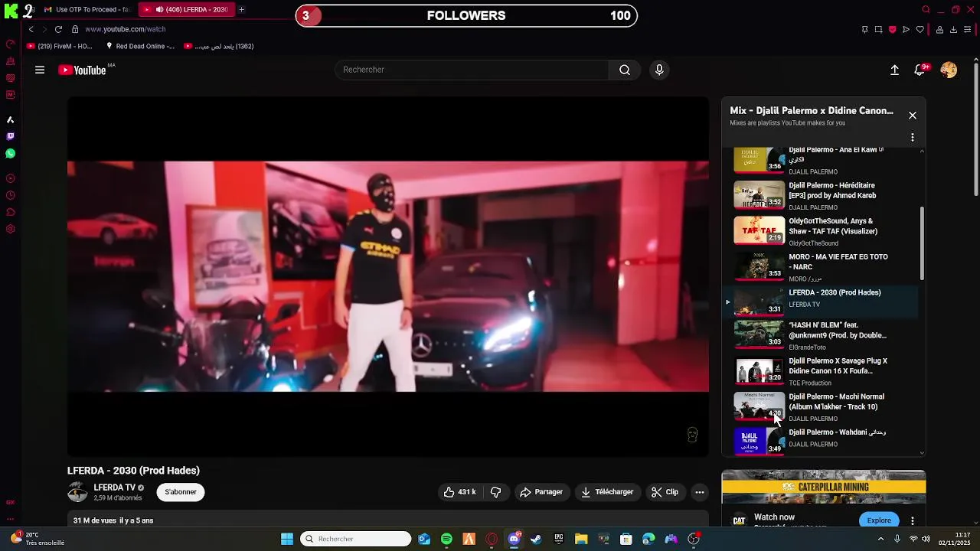
Task: Open the LFERDA TV channel avatar
Action: pos(77,492)
